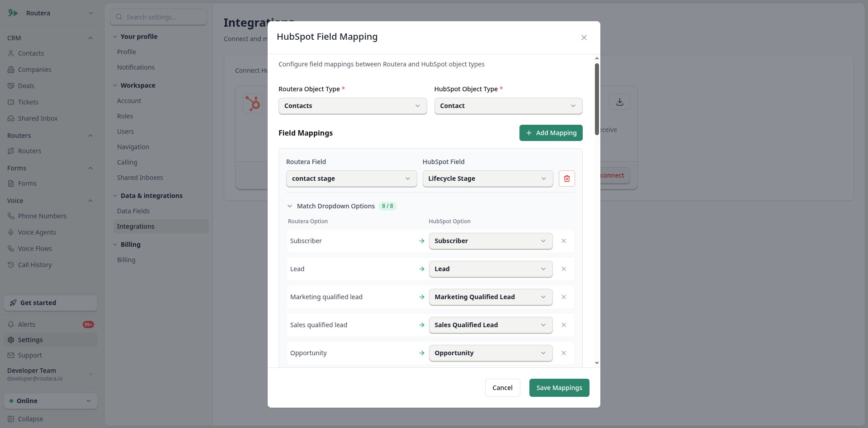Click the Cancel button
This screenshot has height=428, width=868.
(502, 388)
